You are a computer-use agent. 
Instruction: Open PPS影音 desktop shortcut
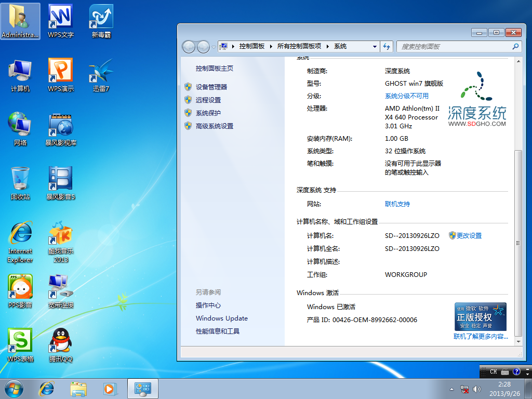pos(20,291)
